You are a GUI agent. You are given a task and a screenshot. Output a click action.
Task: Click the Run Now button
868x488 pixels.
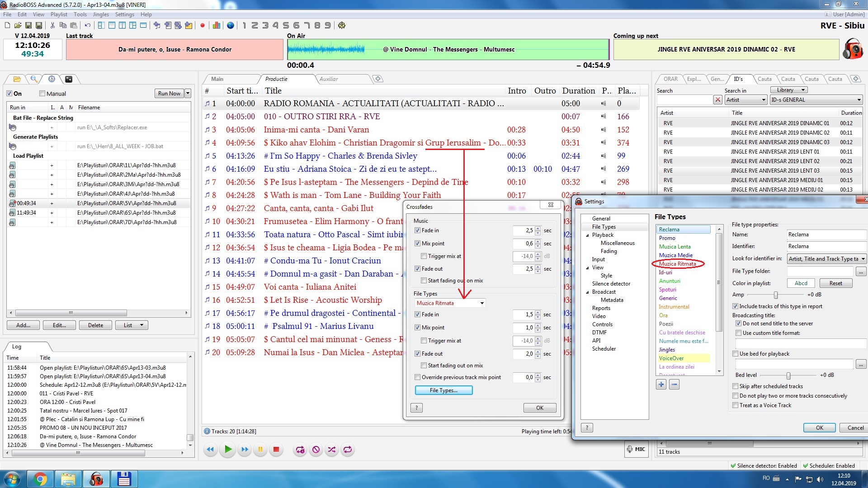[x=169, y=94]
